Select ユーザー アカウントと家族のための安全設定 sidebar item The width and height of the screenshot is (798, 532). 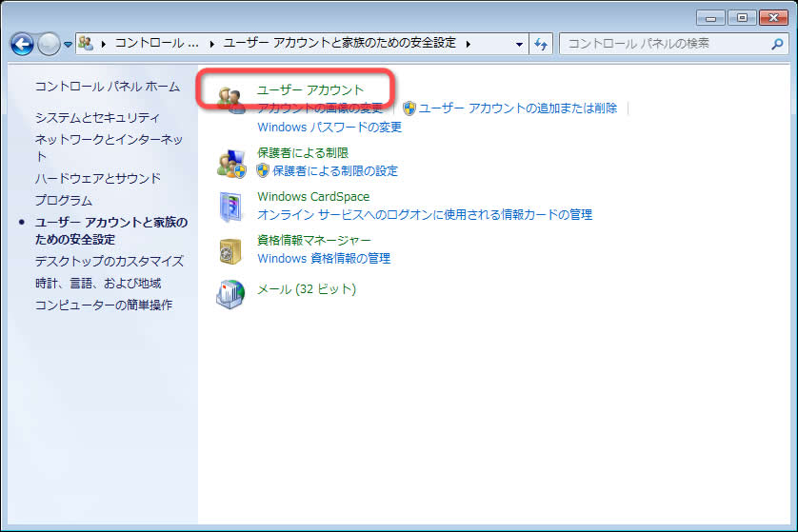pos(111,231)
